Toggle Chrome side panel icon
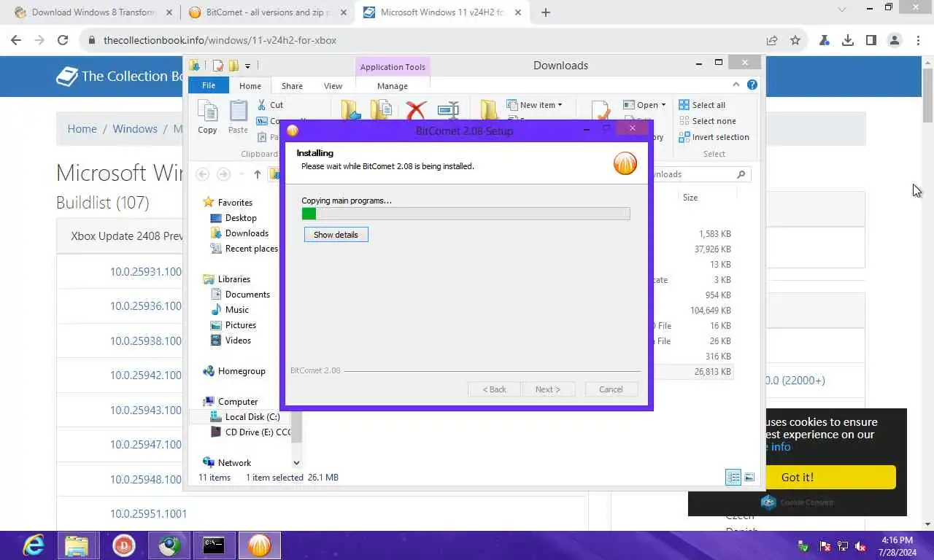This screenshot has height=560, width=934. tap(871, 41)
